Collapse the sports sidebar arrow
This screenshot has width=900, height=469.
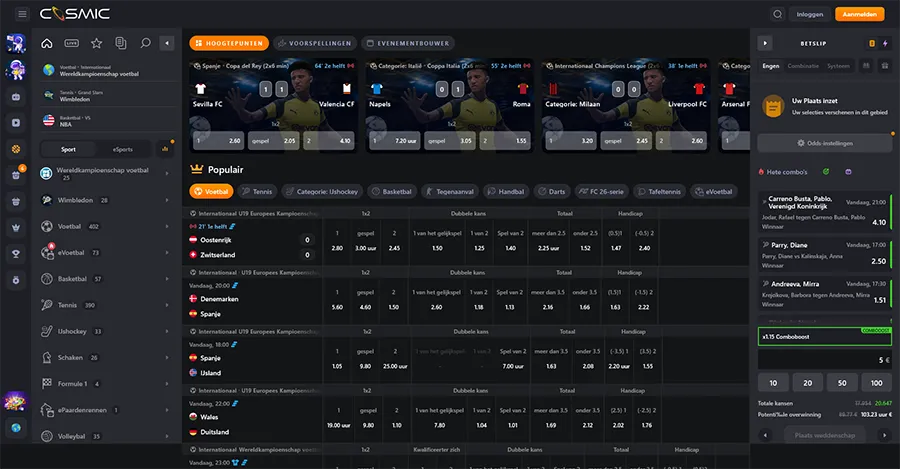167,43
